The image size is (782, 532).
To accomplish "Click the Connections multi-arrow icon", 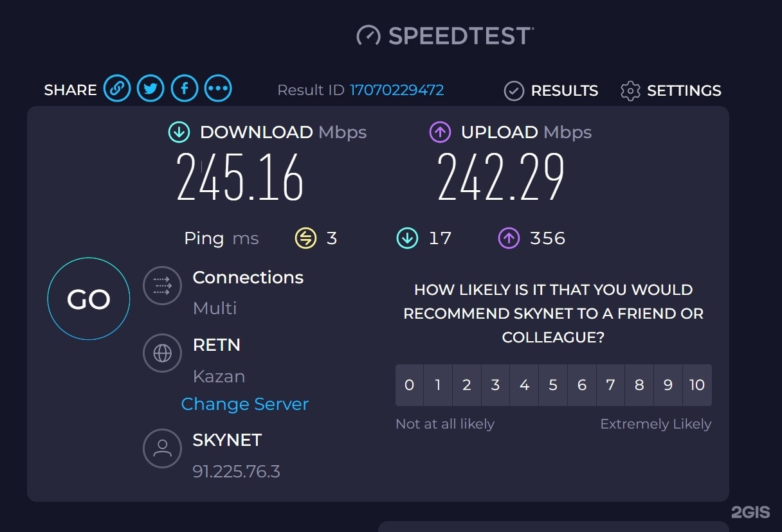I will pyautogui.click(x=162, y=285).
